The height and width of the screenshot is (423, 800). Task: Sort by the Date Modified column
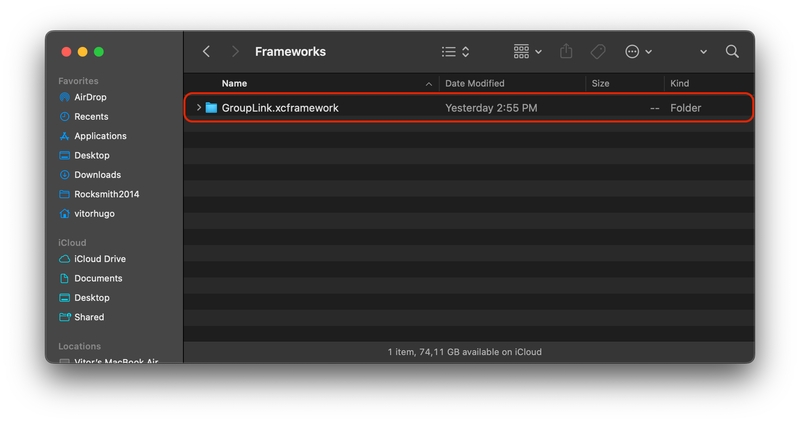point(475,84)
